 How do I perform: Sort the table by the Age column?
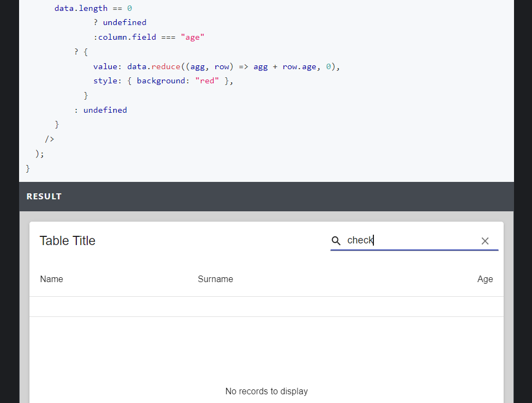[x=485, y=279]
